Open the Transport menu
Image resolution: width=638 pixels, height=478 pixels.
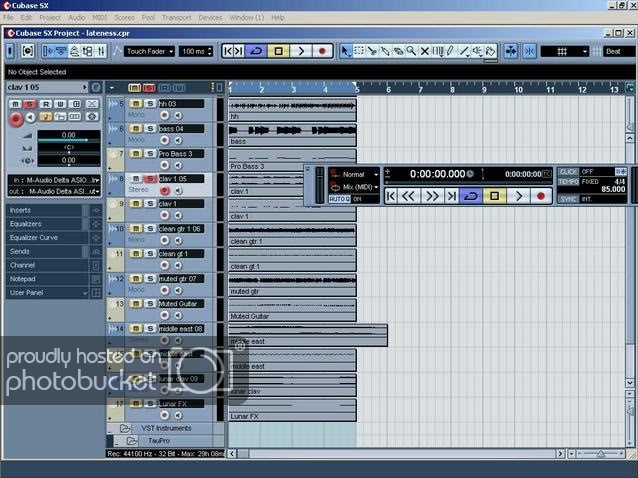pyautogui.click(x=176, y=17)
